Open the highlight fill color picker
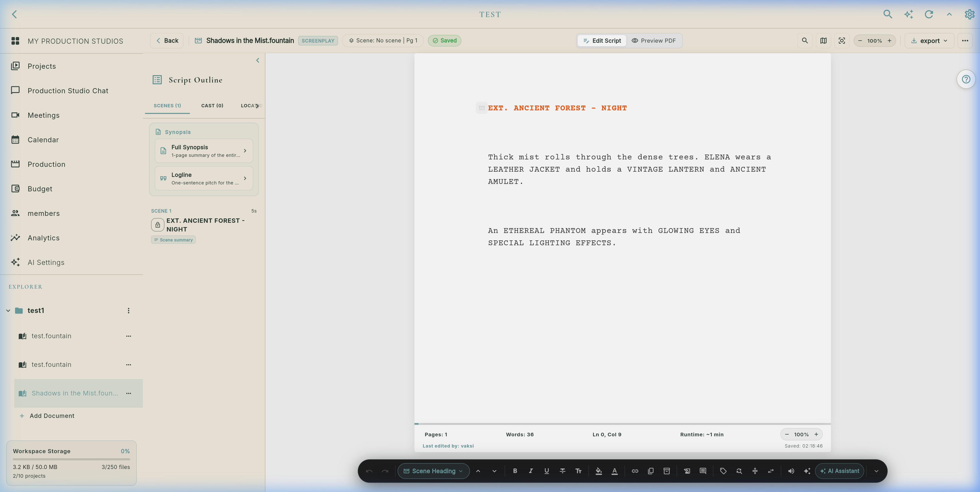Screen dimensions: 980x492 pos(598,471)
